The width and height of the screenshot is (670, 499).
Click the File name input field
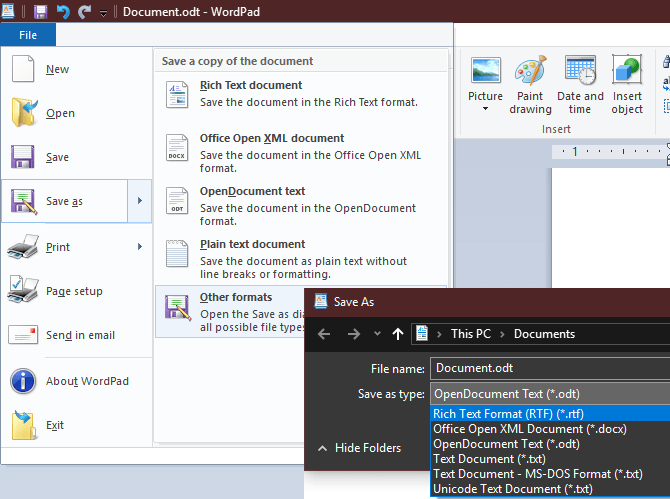coord(550,368)
